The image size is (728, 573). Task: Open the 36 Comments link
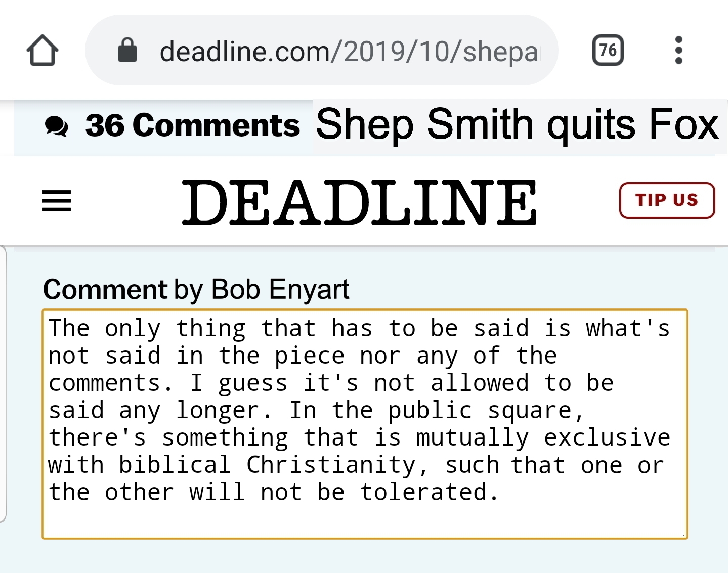pos(192,125)
